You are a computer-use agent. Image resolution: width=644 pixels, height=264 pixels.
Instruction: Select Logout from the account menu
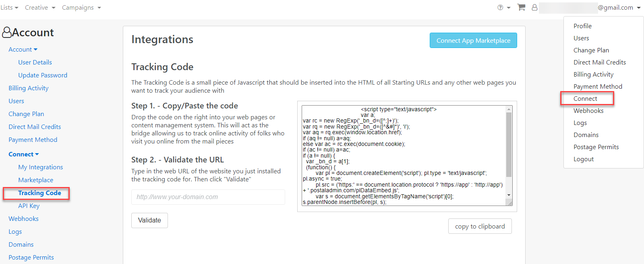pos(584,159)
